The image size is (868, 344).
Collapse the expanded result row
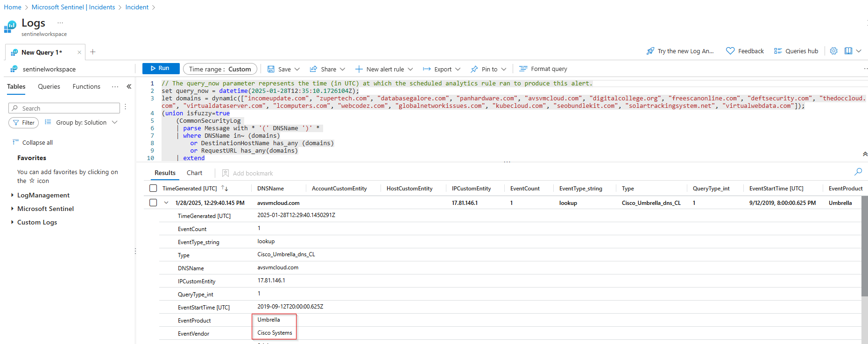point(166,203)
